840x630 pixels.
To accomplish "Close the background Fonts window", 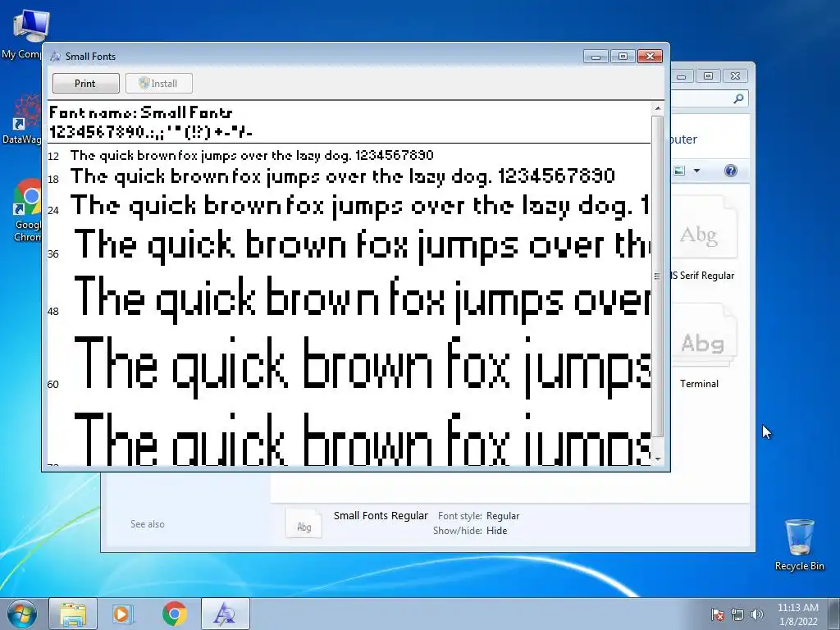I will (736, 76).
